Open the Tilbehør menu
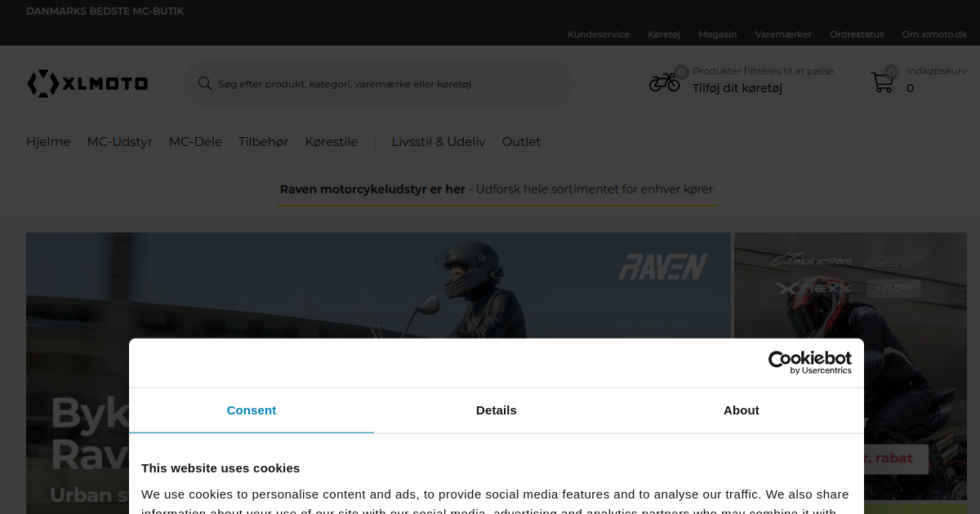980x514 pixels. pyautogui.click(x=263, y=142)
